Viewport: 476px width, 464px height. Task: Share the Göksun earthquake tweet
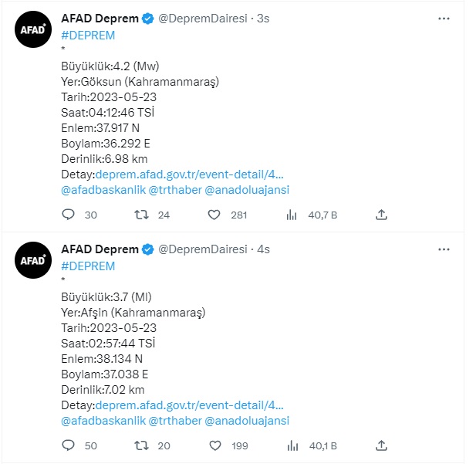[x=381, y=215]
